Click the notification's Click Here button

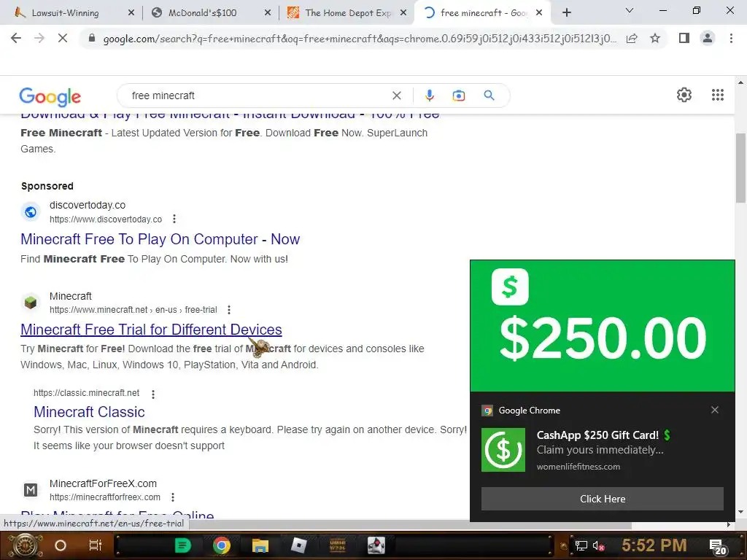[602, 499]
